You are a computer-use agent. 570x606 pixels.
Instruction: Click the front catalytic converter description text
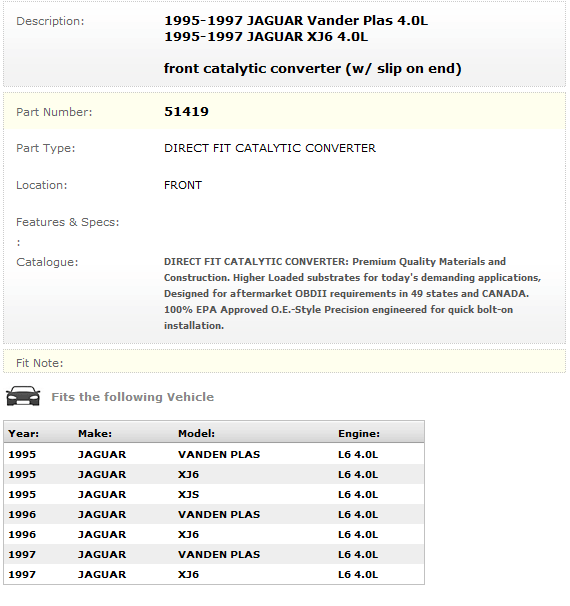[x=312, y=69]
